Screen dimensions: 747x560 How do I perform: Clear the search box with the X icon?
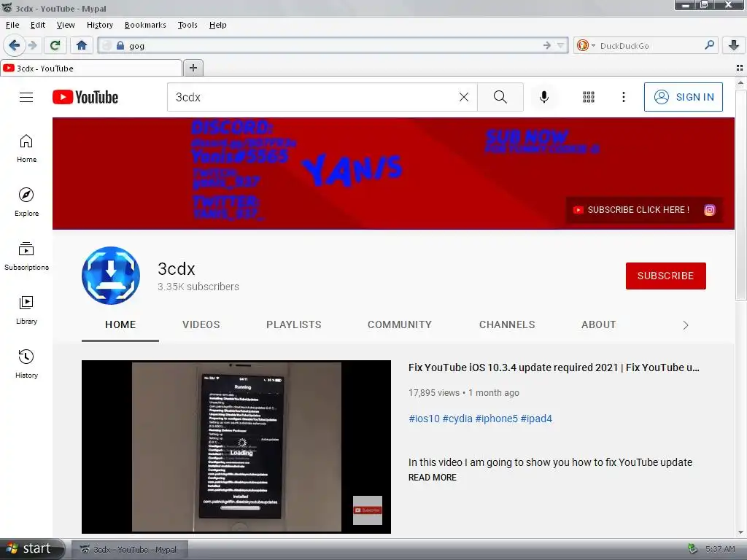tap(463, 97)
